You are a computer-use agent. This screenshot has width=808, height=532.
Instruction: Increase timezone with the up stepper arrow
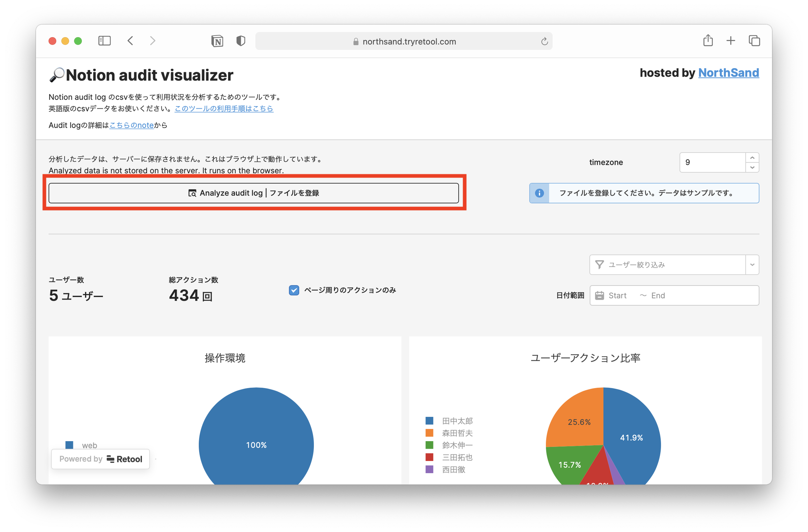[x=753, y=157]
